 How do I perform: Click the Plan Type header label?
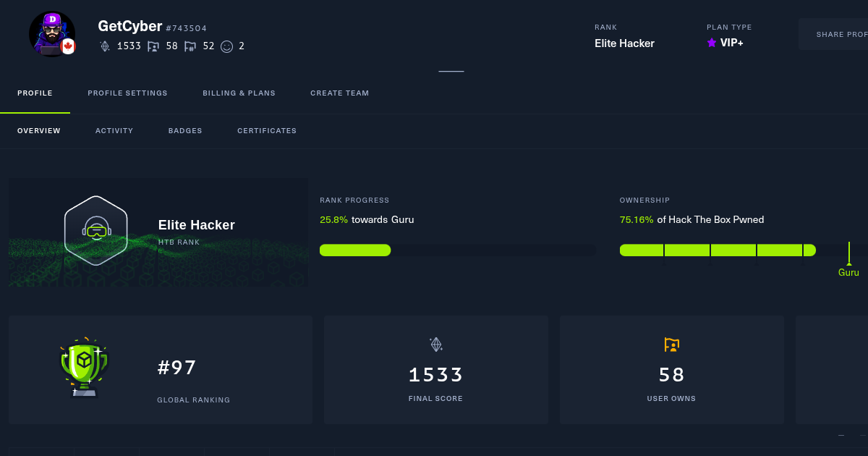pos(729,28)
